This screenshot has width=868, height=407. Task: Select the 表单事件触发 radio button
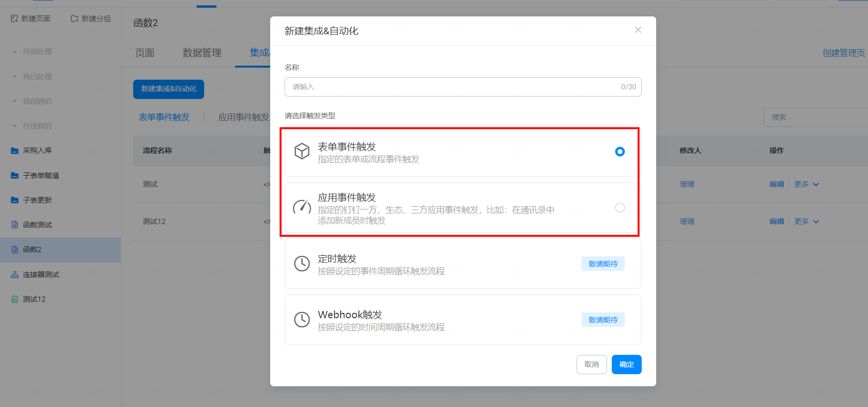[x=620, y=152]
